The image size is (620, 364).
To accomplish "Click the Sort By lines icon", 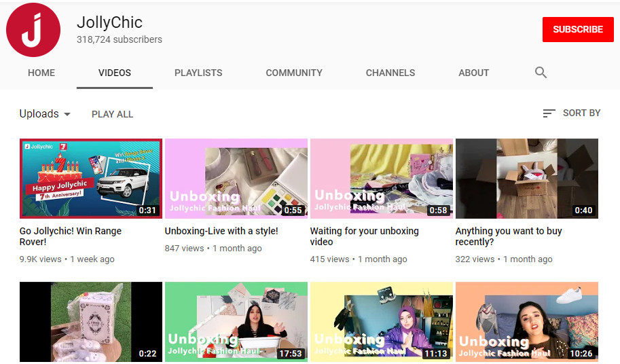I will [x=549, y=113].
